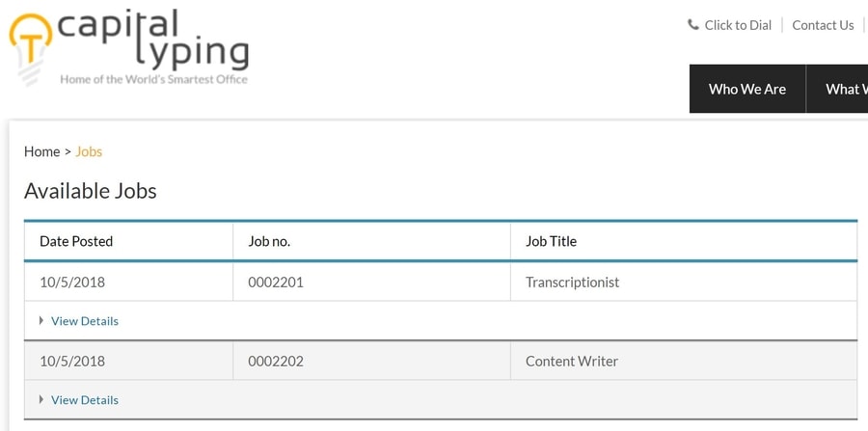Click the Job no. column header

point(269,241)
